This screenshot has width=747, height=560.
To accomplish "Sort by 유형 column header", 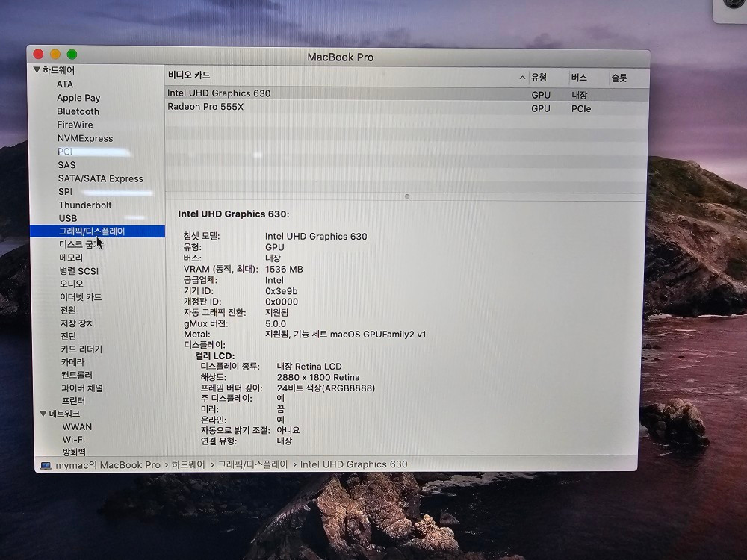I will click(539, 77).
